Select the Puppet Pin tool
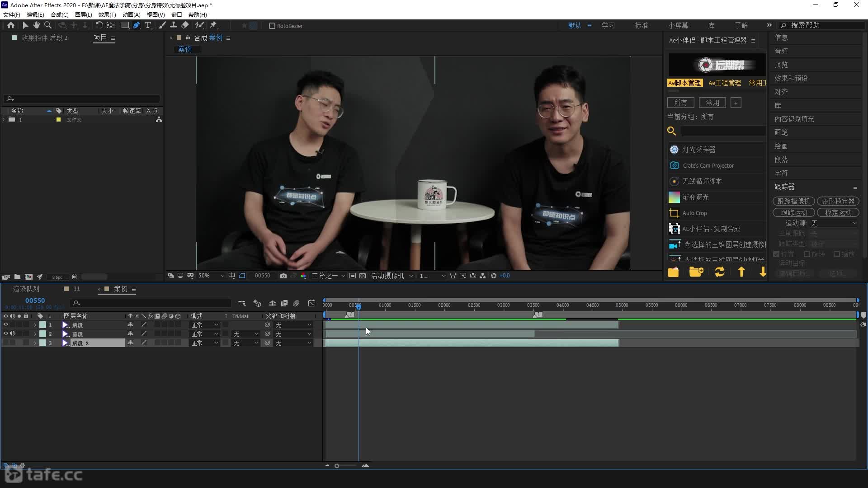868x488 pixels. pyautogui.click(x=213, y=25)
